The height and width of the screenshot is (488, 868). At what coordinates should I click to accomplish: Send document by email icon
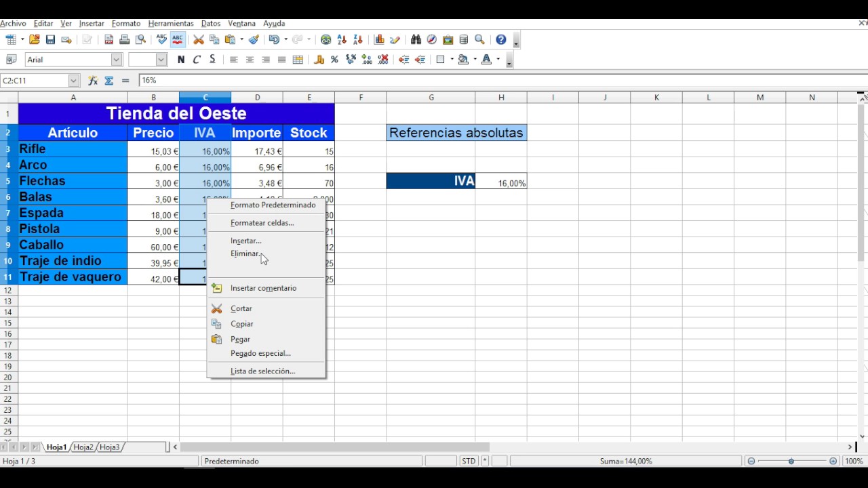66,40
